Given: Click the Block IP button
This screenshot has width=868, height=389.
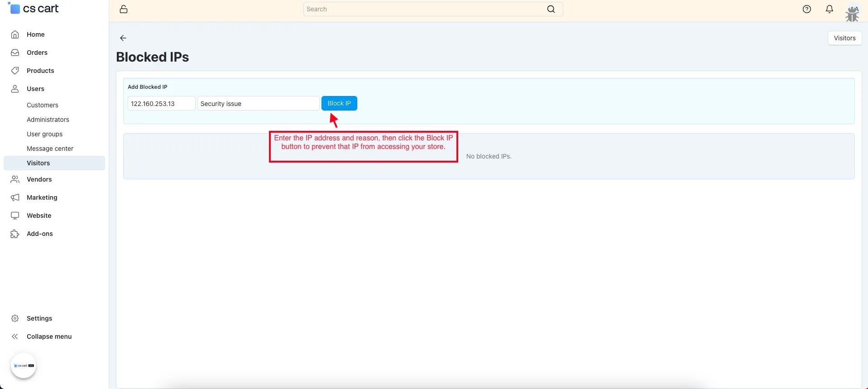Looking at the screenshot, I should [x=339, y=103].
